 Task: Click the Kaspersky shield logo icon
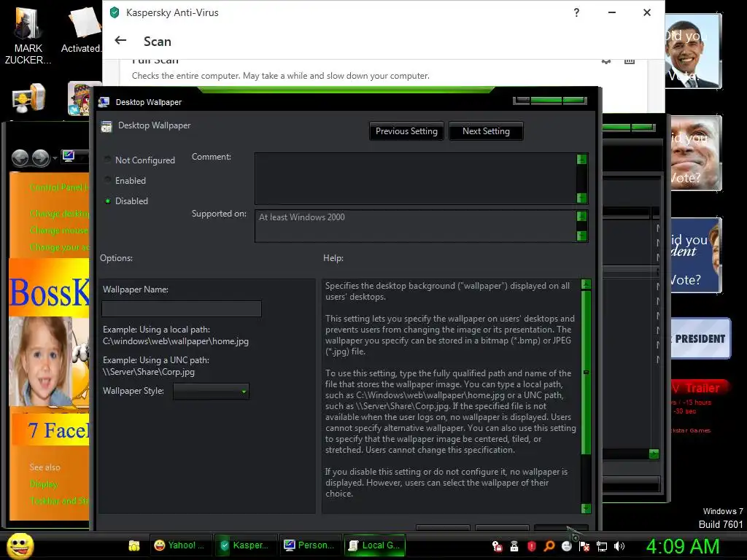point(115,12)
